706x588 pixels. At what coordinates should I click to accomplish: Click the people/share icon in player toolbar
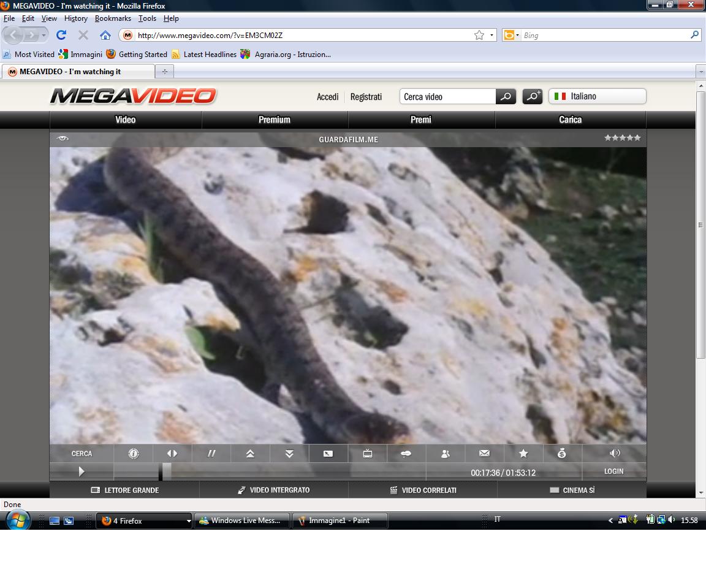pos(446,454)
